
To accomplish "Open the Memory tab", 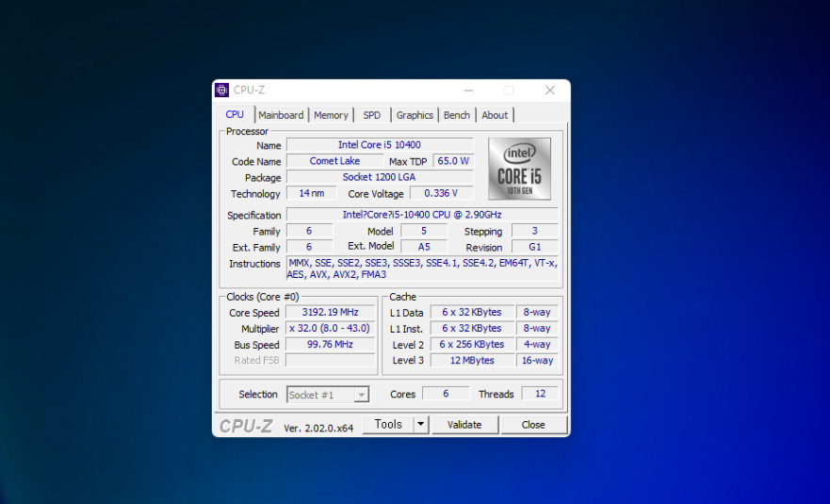I will (x=331, y=115).
